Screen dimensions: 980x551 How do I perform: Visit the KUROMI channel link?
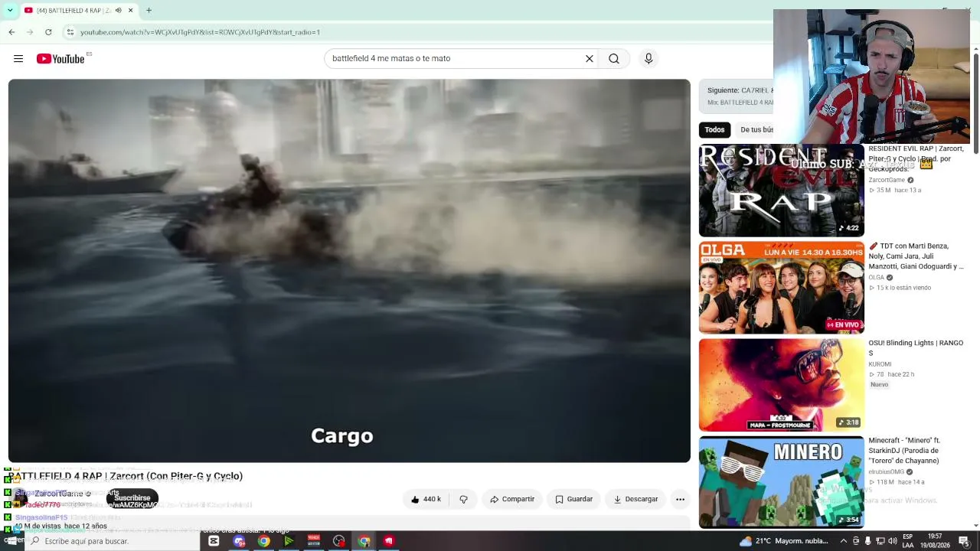[880, 364]
